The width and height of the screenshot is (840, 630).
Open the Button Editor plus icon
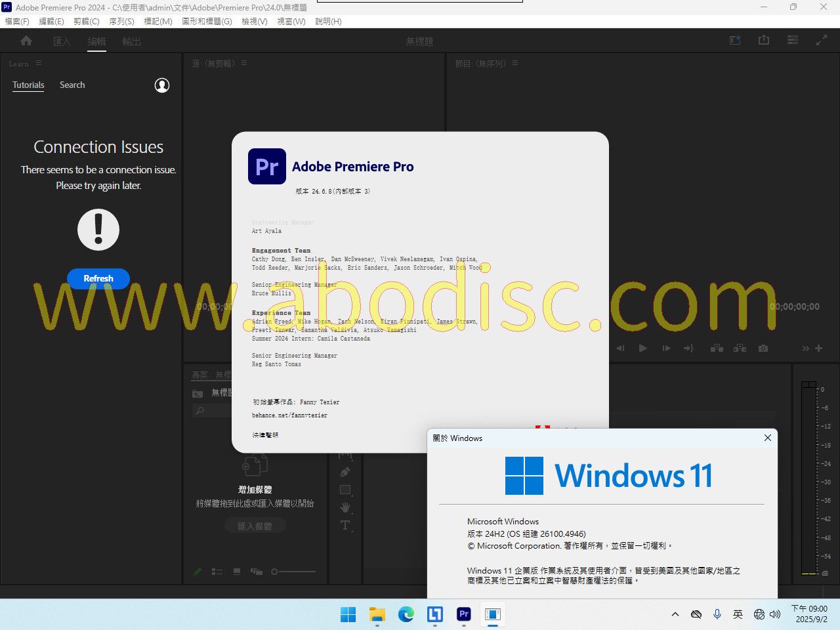click(x=818, y=348)
